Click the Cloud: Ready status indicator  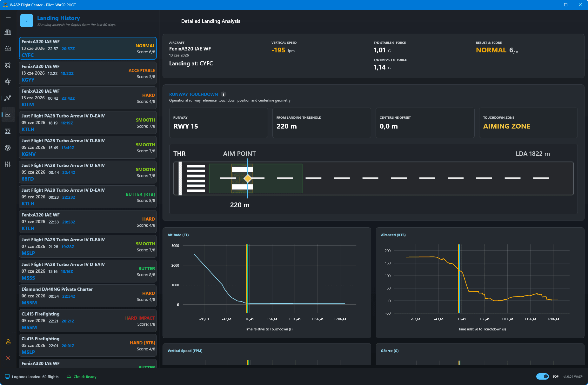pyautogui.click(x=82, y=377)
